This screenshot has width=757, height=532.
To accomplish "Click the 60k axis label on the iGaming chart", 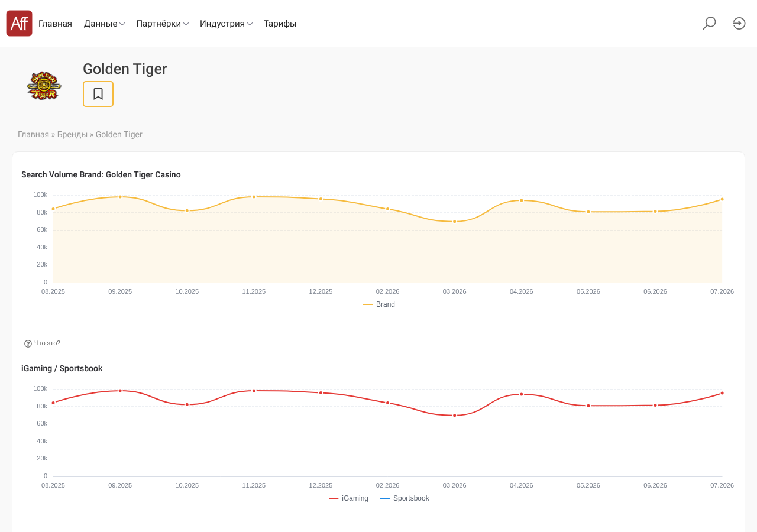I will pos(42,423).
